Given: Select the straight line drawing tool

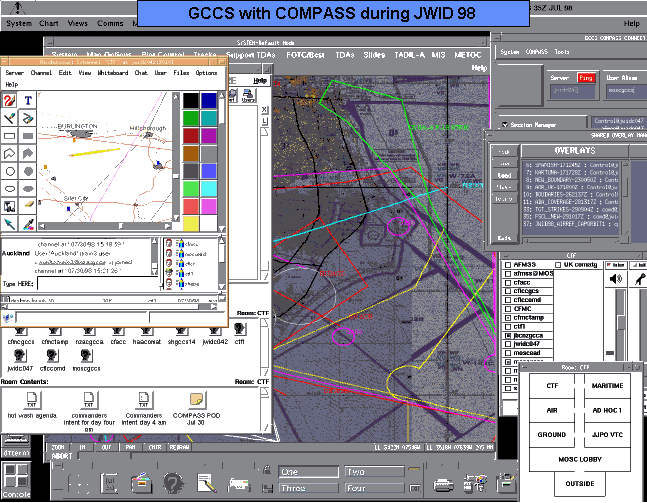Looking at the screenshot, I should point(9,118).
